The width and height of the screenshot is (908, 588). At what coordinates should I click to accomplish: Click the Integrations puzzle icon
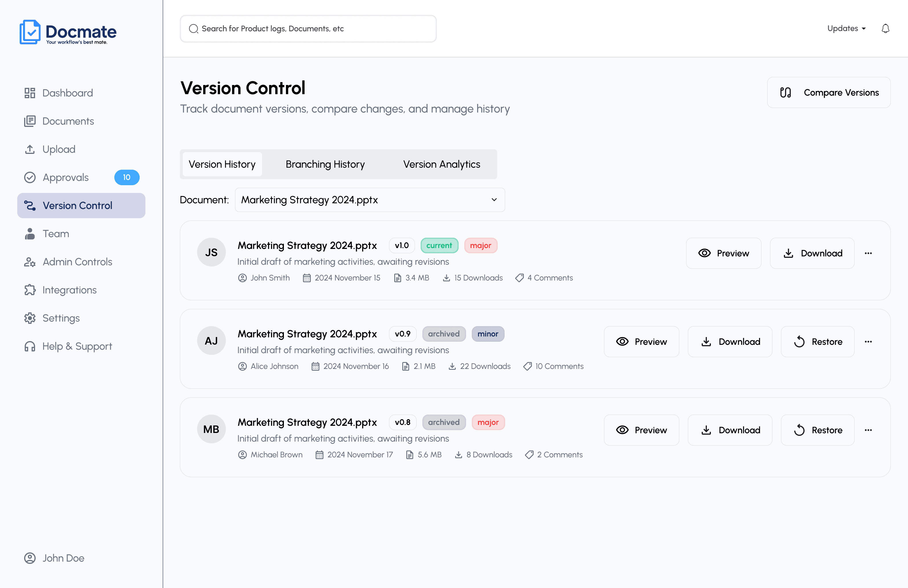[x=30, y=290]
